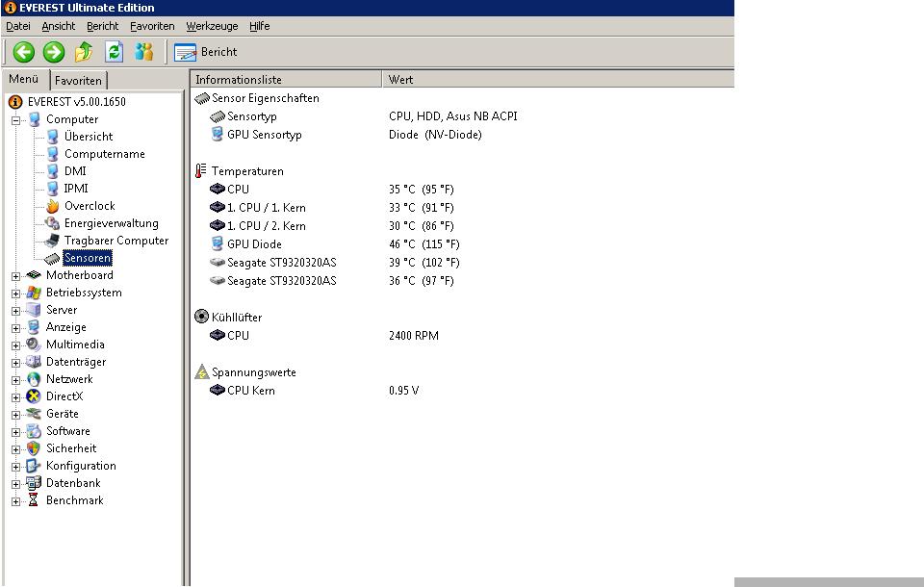The width and height of the screenshot is (924, 587).
Task: Open the Datei menu
Action: coord(18,26)
